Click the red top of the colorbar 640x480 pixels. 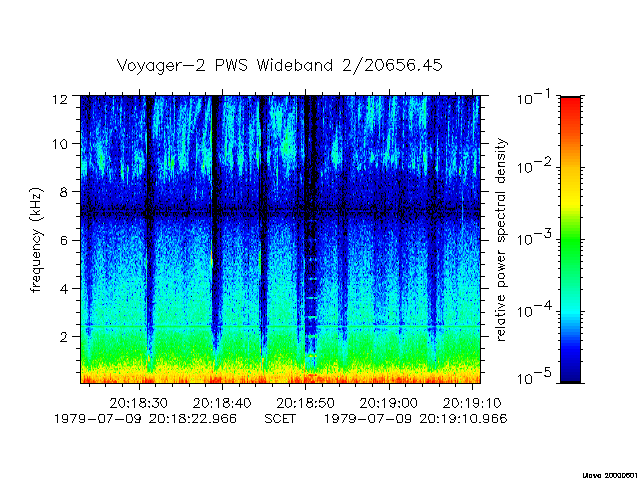(x=571, y=106)
